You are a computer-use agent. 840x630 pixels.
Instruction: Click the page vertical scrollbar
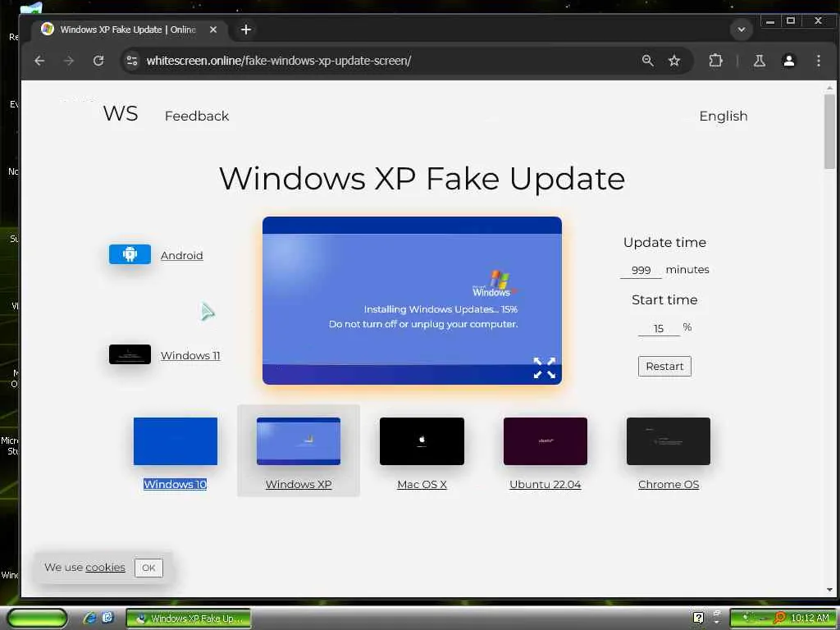[x=829, y=131]
